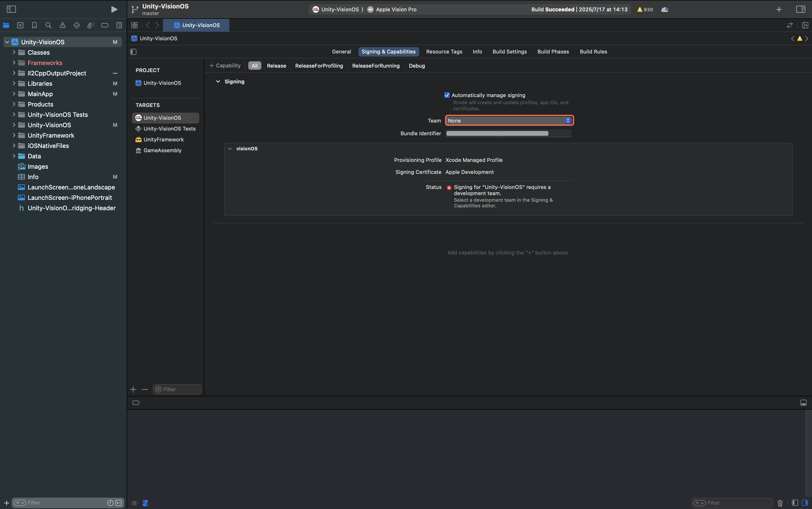
Task: Hide the project and targets list
Action: pyautogui.click(x=133, y=52)
